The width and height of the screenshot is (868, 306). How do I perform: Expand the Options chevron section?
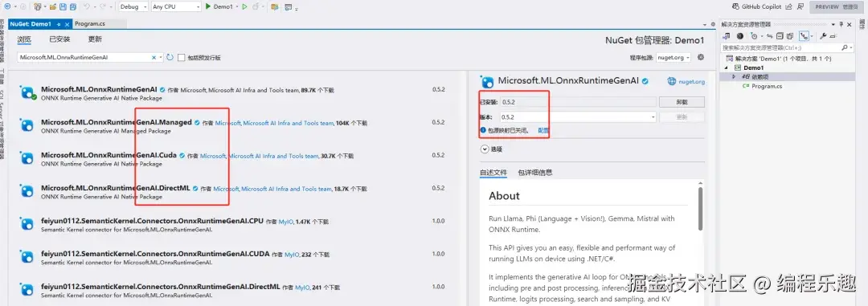485,149
